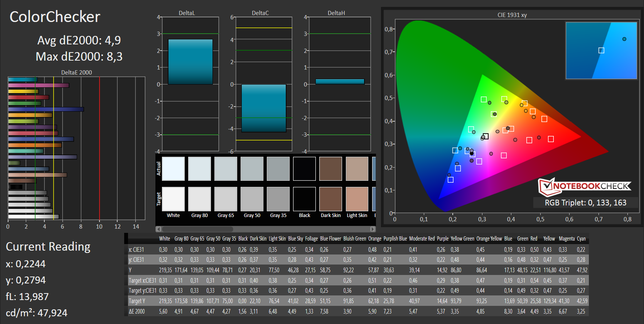Click the Target White color swatch
The width and height of the screenshot is (644, 324).
(x=173, y=199)
